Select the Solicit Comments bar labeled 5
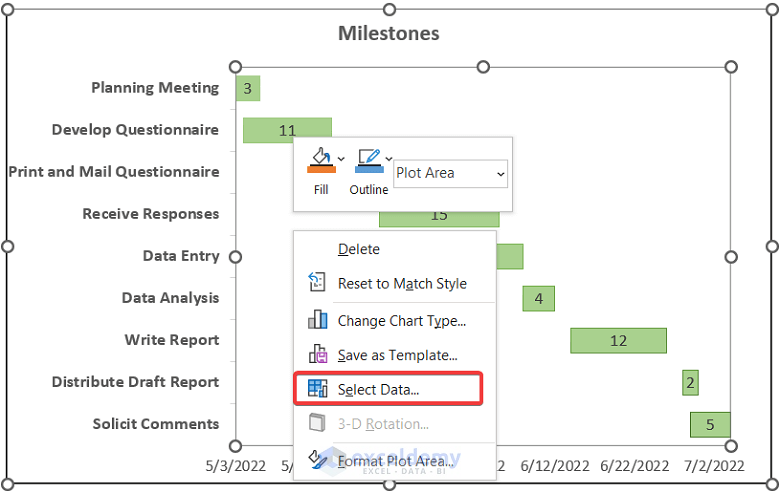Viewport: 780px width, 493px height. coord(710,424)
